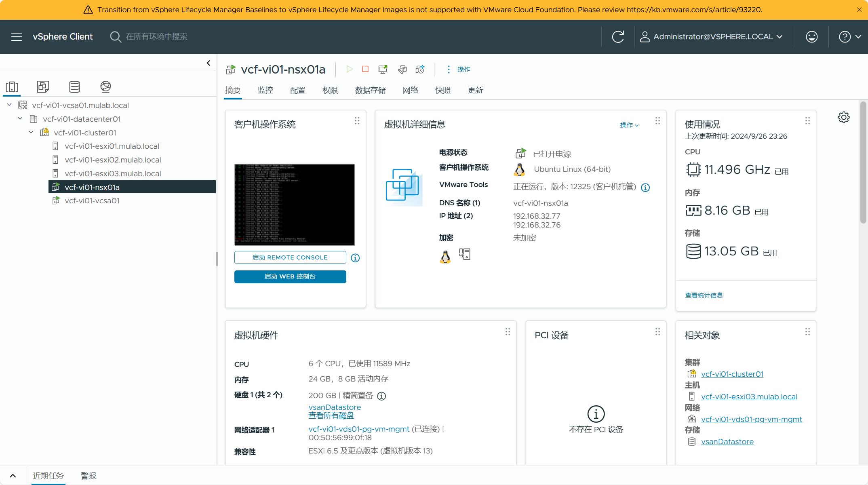
Task: Click the power off VM toolbar icon
Action: [365, 69]
